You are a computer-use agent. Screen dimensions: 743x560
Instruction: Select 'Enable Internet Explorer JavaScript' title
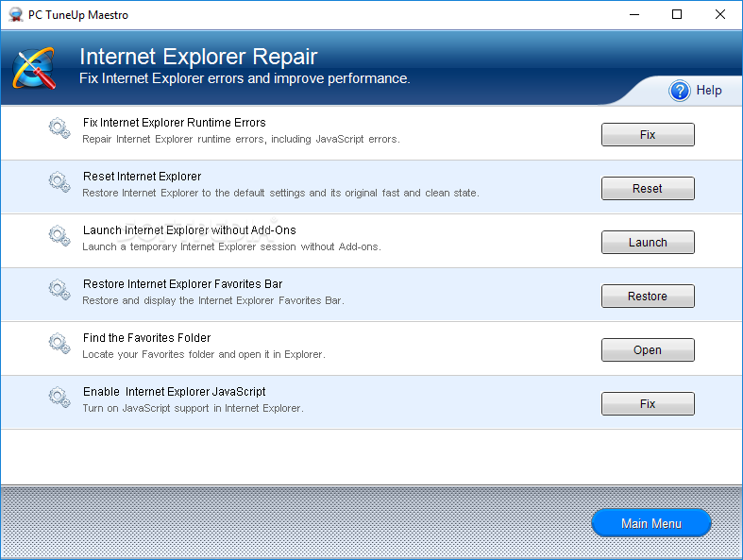click(175, 392)
